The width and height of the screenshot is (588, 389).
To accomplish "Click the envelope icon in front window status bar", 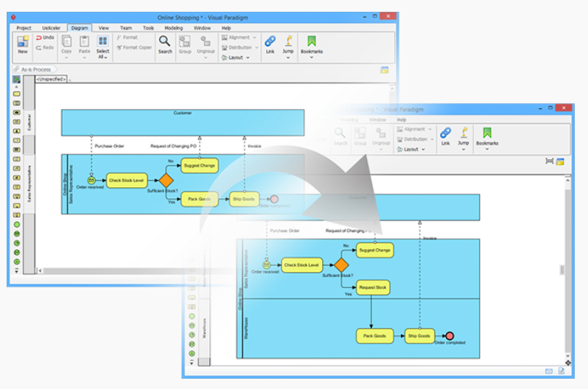I will (x=549, y=371).
